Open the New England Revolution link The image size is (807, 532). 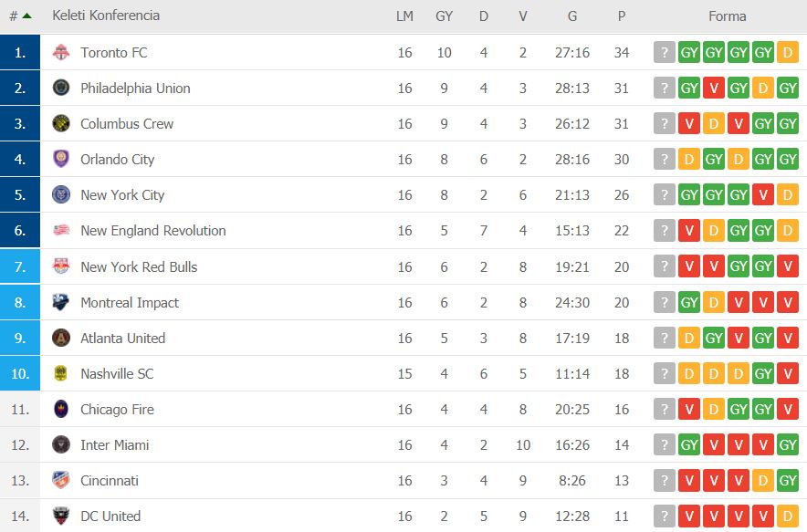(x=152, y=231)
